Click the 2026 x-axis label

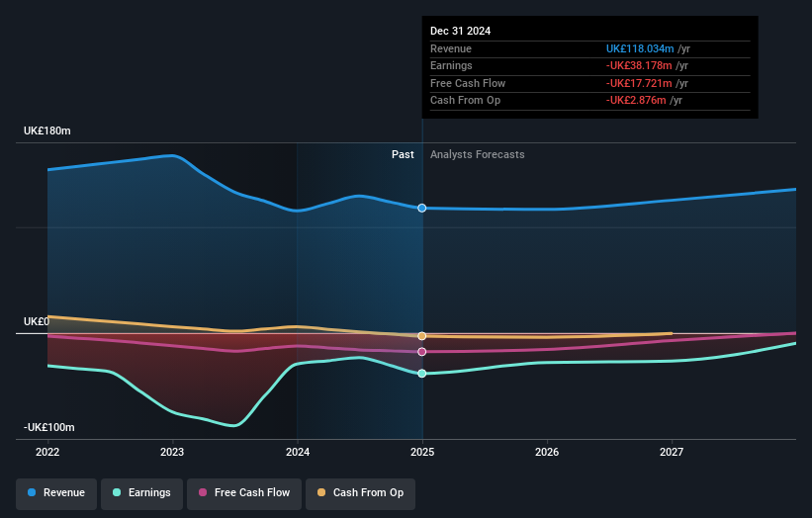pyautogui.click(x=547, y=453)
